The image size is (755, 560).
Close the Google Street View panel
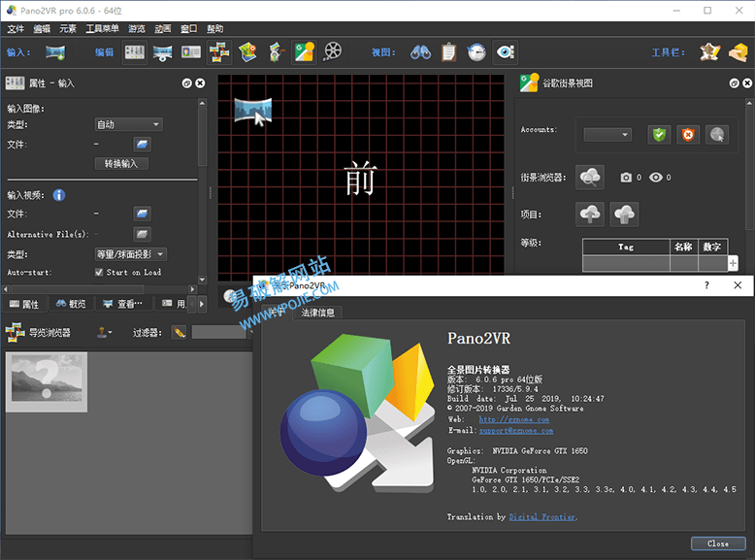point(747,83)
